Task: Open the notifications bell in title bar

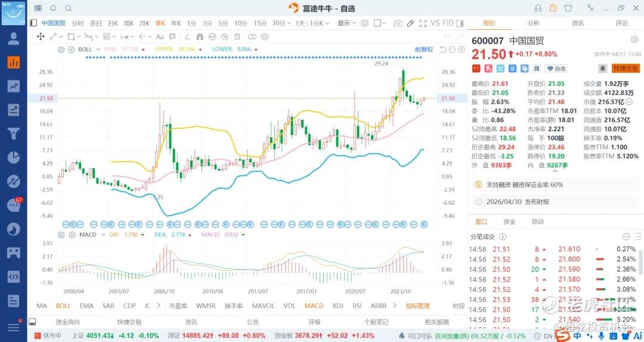Action: tap(54, 8)
